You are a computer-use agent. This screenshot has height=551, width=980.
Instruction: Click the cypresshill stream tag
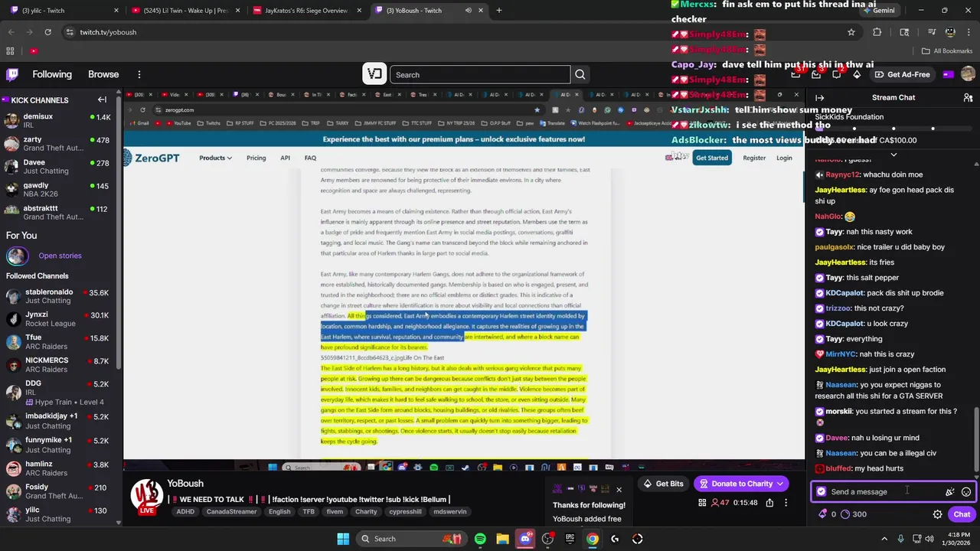(x=405, y=511)
